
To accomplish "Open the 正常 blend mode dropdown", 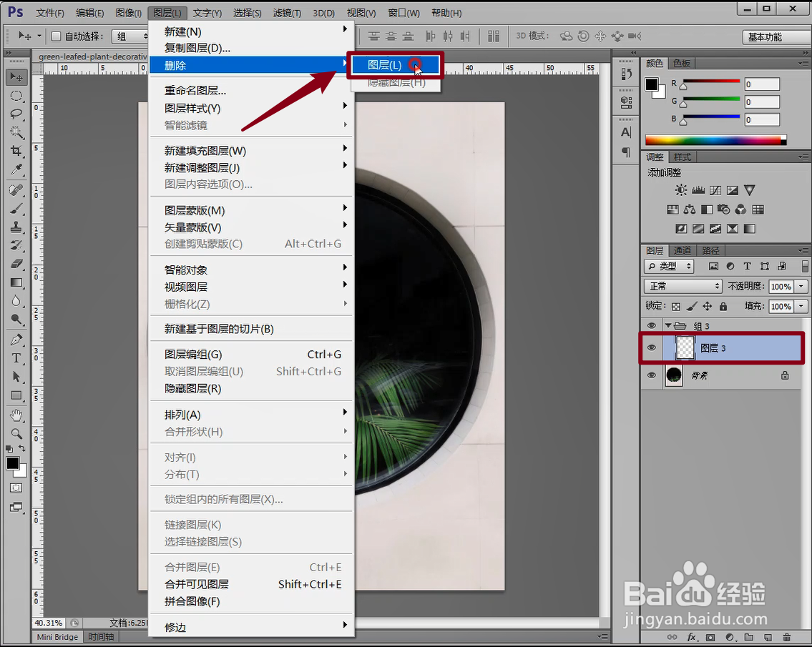I will pos(682,285).
